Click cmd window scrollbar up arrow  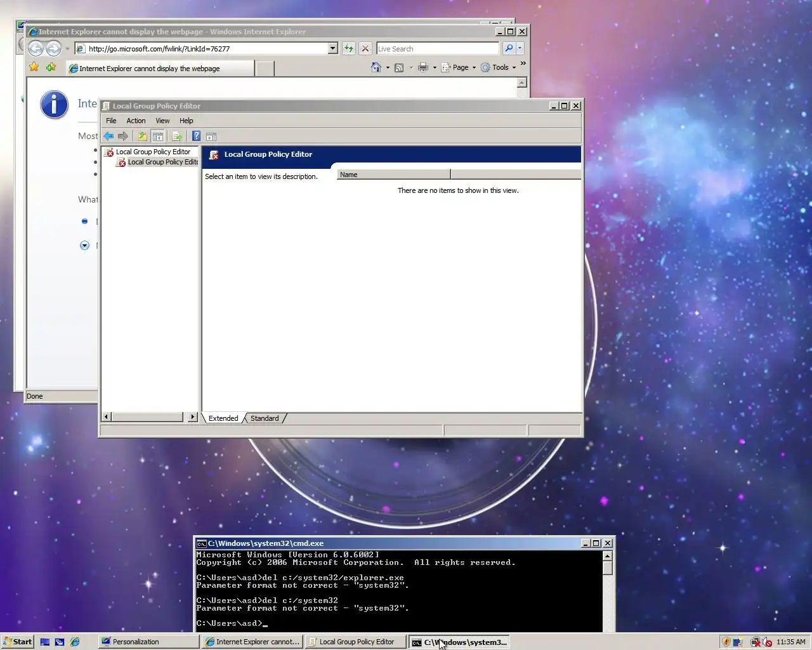coord(607,556)
